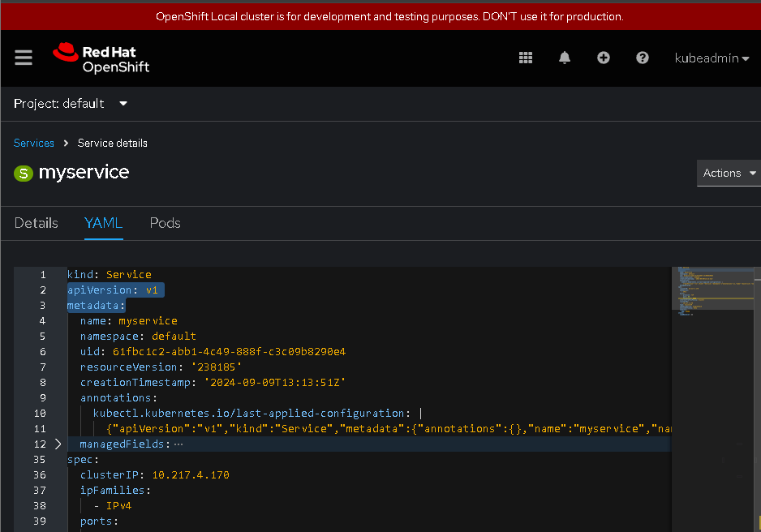Click the annotations: line

coord(119,398)
